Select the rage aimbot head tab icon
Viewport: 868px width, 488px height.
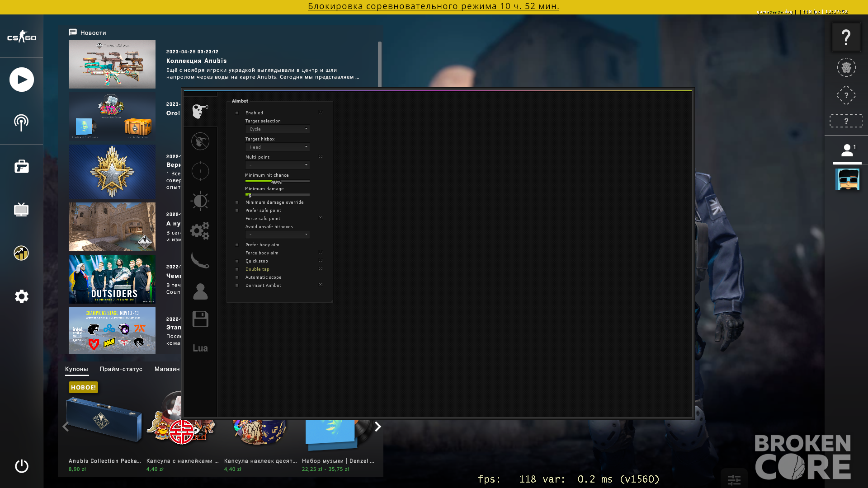200,111
